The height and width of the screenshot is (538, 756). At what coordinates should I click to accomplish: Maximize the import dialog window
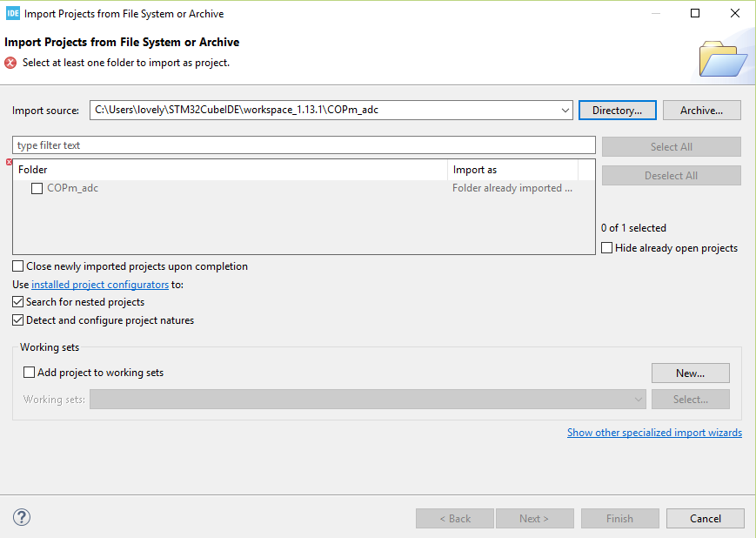coord(695,13)
